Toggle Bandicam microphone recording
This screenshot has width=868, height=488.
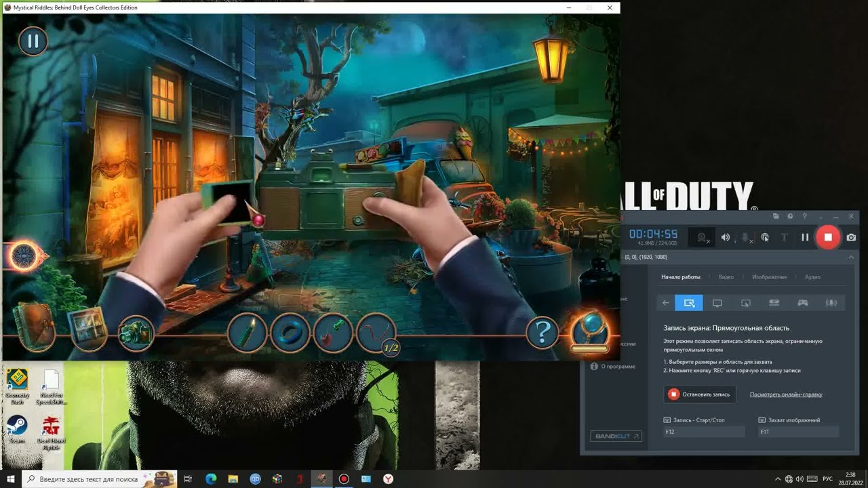click(745, 237)
